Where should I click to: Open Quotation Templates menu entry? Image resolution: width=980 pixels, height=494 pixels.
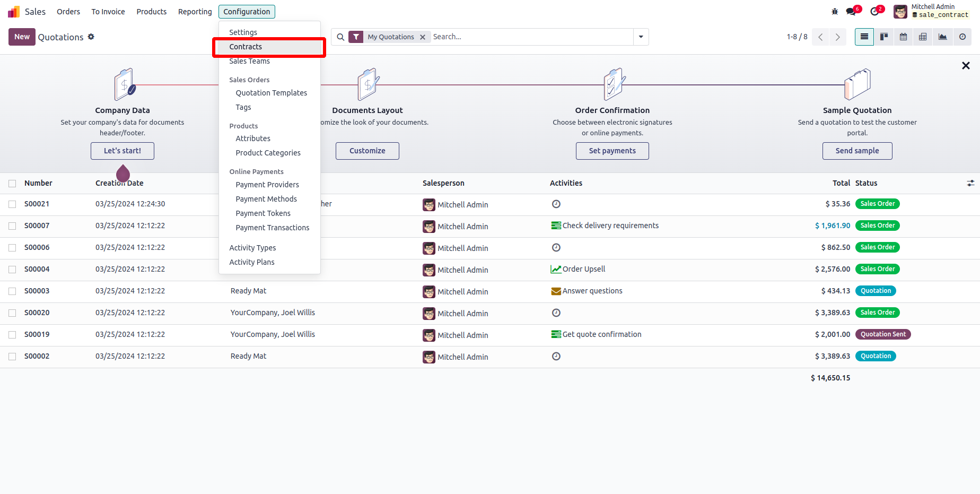(272, 93)
